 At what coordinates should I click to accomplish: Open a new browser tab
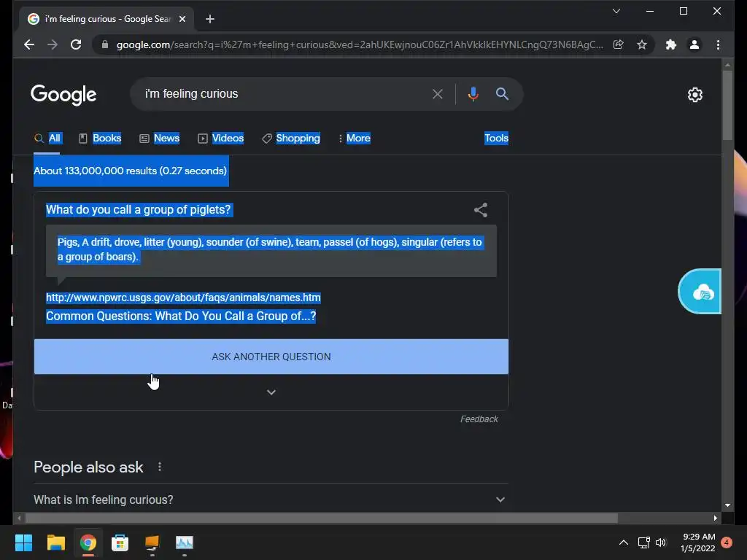coord(210,19)
